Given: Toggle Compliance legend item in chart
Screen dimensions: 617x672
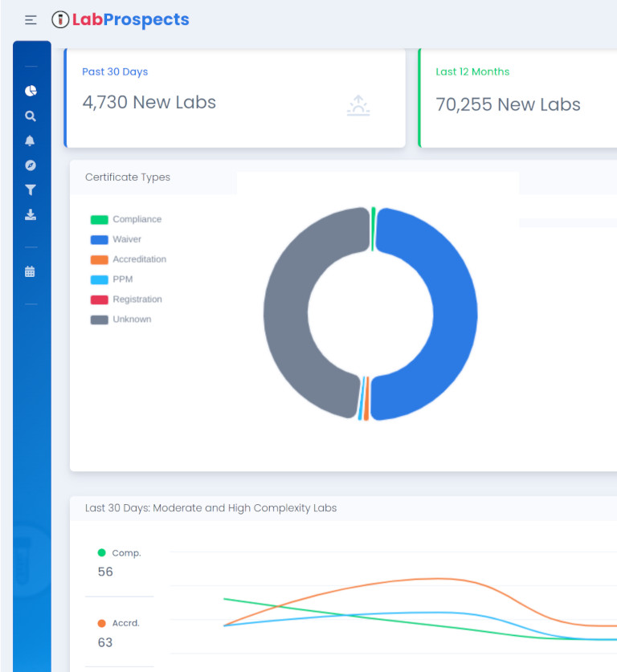Looking at the screenshot, I should [x=136, y=219].
